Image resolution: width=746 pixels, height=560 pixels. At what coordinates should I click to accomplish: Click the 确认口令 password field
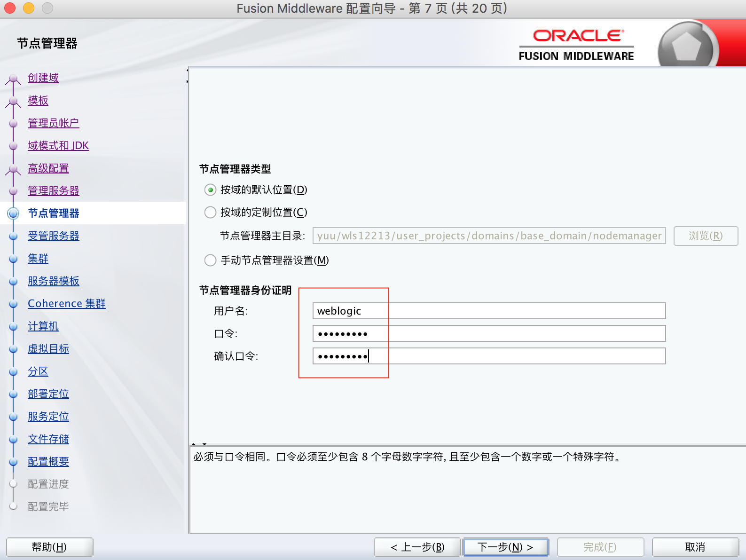click(x=489, y=356)
